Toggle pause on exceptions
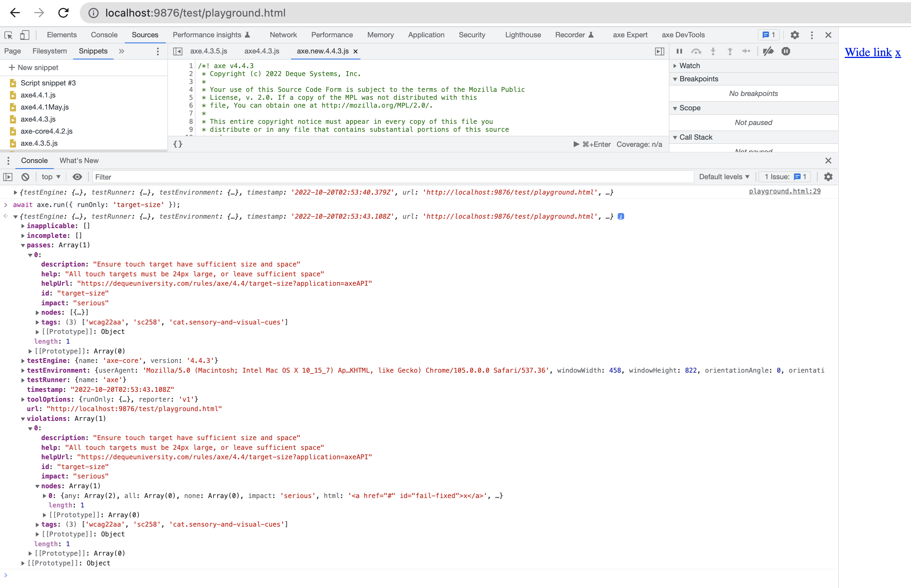This screenshot has height=588, width=911. pos(786,51)
